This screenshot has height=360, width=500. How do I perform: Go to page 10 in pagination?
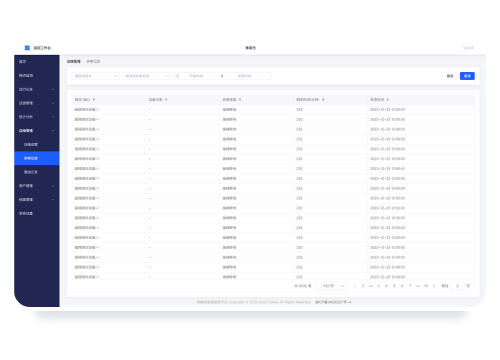pos(426,286)
